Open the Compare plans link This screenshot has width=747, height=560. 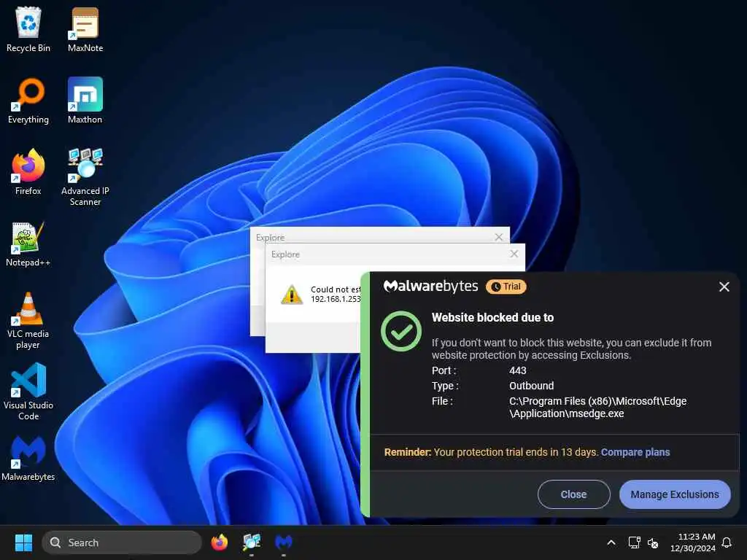coord(635,452)
